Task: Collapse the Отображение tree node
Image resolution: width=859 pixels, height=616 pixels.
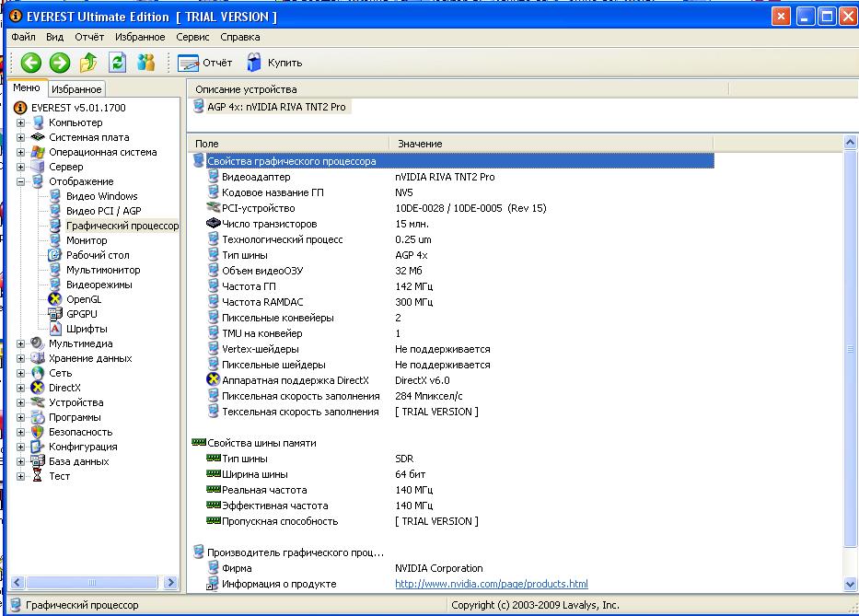Action: pyautogui.click(x=21, y=182)
